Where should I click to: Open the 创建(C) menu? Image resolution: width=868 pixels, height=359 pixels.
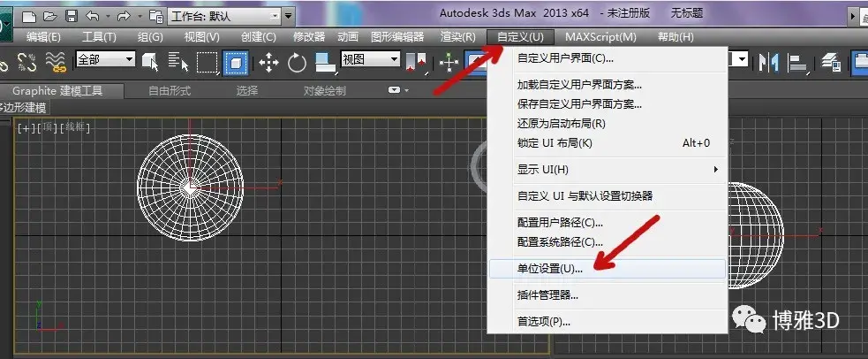coord(259,37)
